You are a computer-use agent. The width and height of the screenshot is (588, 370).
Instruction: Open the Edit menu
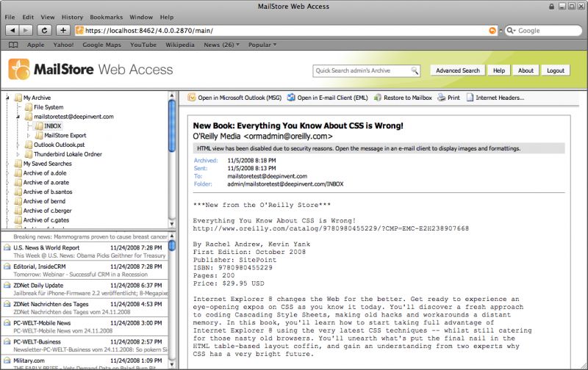point(28,17)
